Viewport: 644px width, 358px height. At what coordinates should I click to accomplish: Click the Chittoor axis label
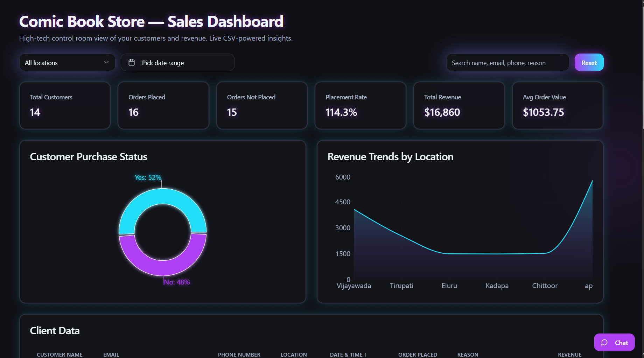545,286
